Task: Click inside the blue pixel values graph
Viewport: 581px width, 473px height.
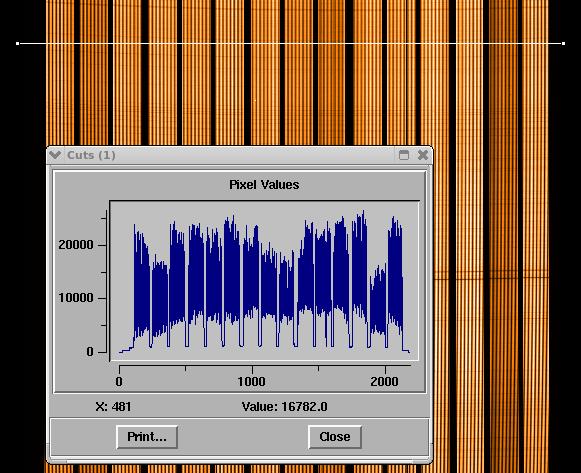Action: 264,281
